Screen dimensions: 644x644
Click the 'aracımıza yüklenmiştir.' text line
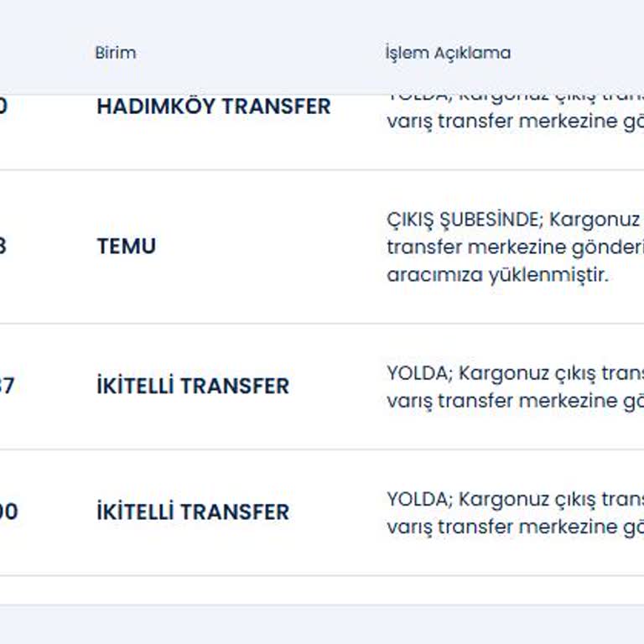pyautogui.click(x=497, y=275)
